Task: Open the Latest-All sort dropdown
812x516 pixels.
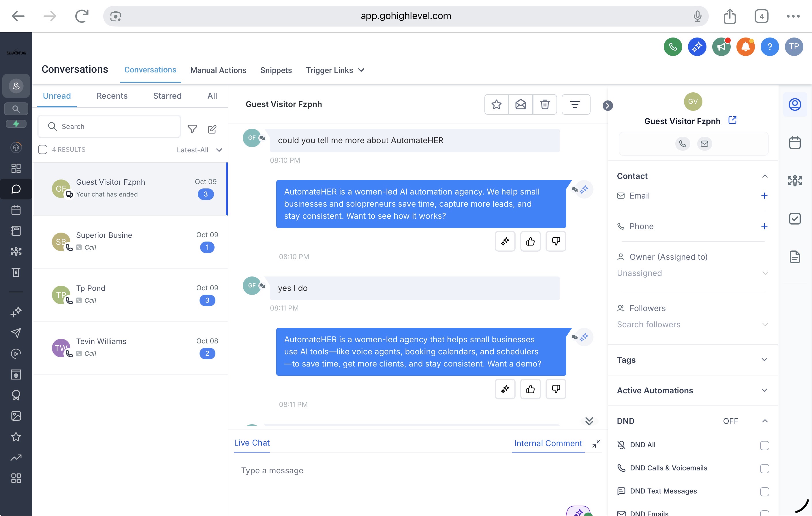Action: pos(199,150)
